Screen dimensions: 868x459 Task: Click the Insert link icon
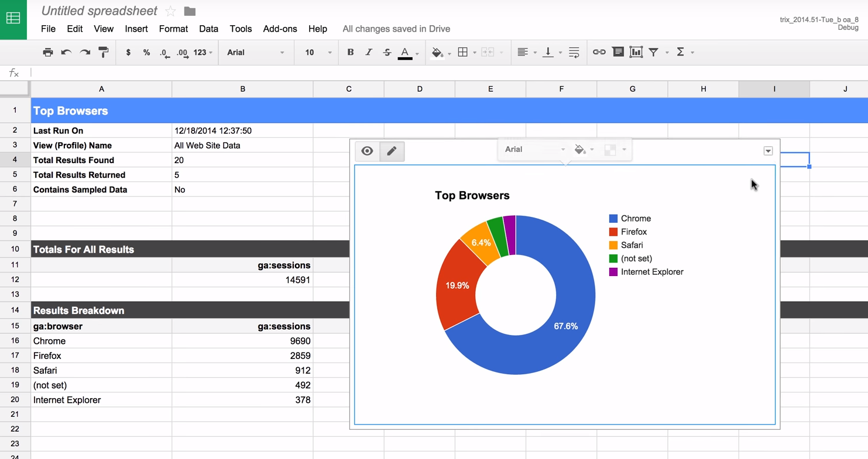point(599,52)
